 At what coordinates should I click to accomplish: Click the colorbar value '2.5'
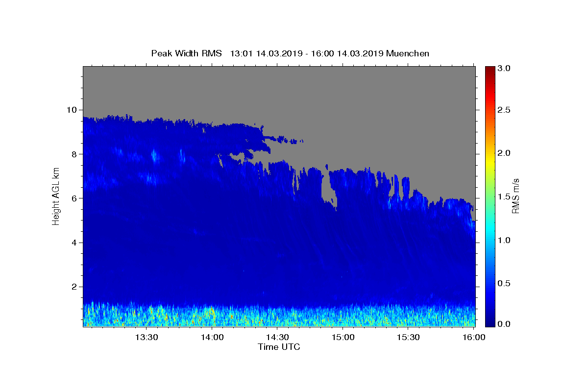[504, 110]
